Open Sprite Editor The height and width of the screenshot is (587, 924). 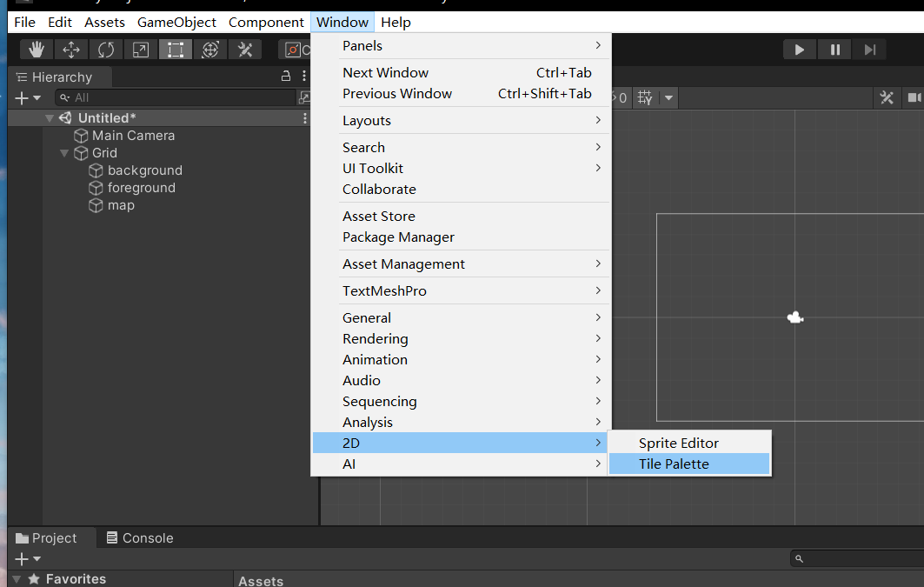point(689,444)
